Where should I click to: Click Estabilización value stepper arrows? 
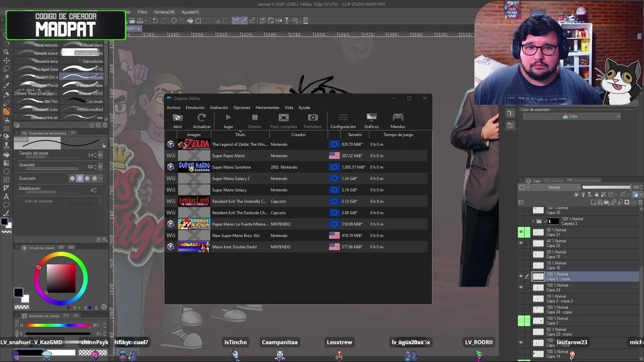point(95,191)
